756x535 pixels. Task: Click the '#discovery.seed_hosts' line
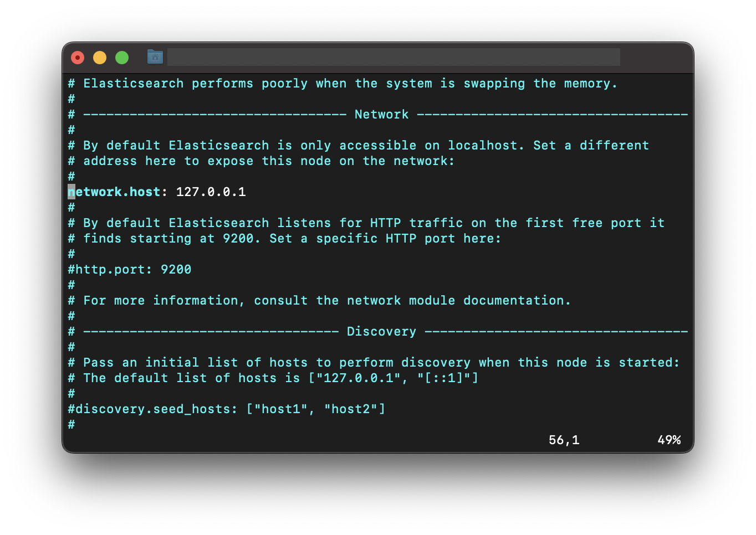[x=226, y=409]
